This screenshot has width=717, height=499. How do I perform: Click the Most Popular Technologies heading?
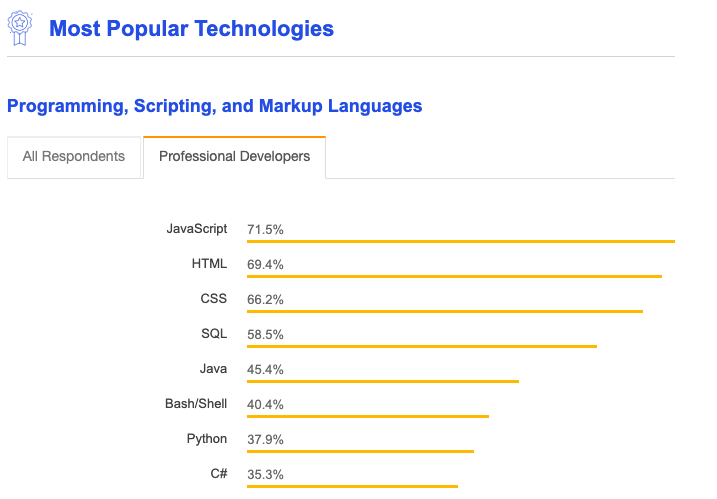(191, 29)
